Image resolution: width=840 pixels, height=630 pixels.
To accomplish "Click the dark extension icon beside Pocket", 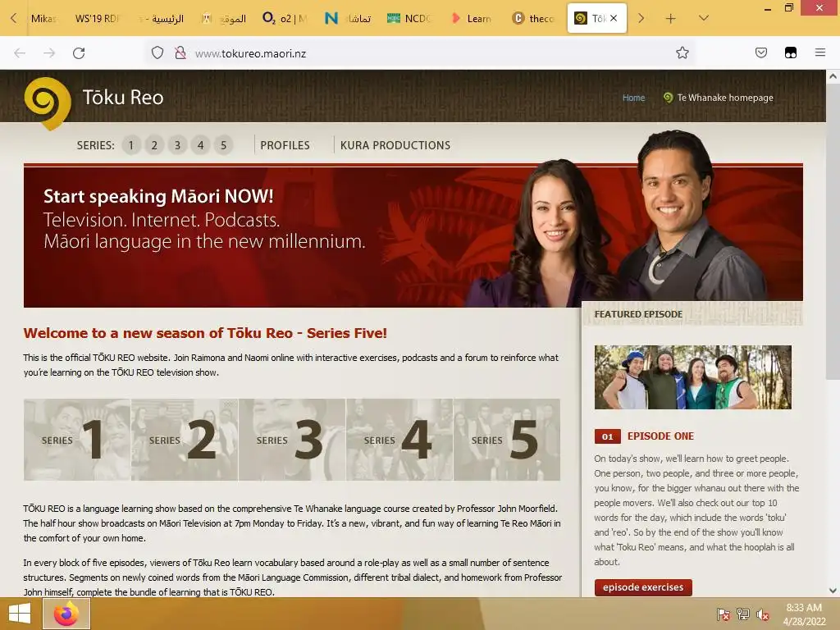I will click(x=790, y=52).
